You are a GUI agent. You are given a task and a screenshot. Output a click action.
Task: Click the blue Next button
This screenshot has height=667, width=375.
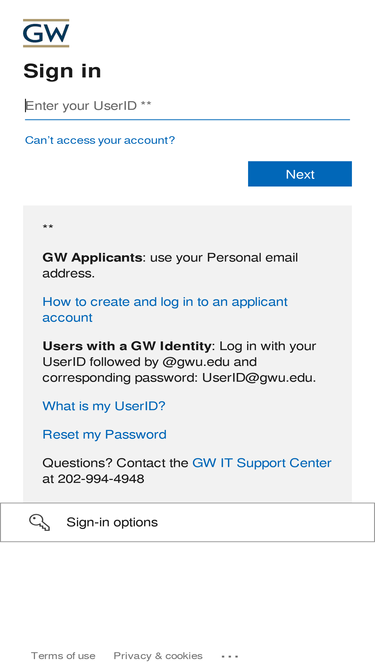(x=300, y=174)
